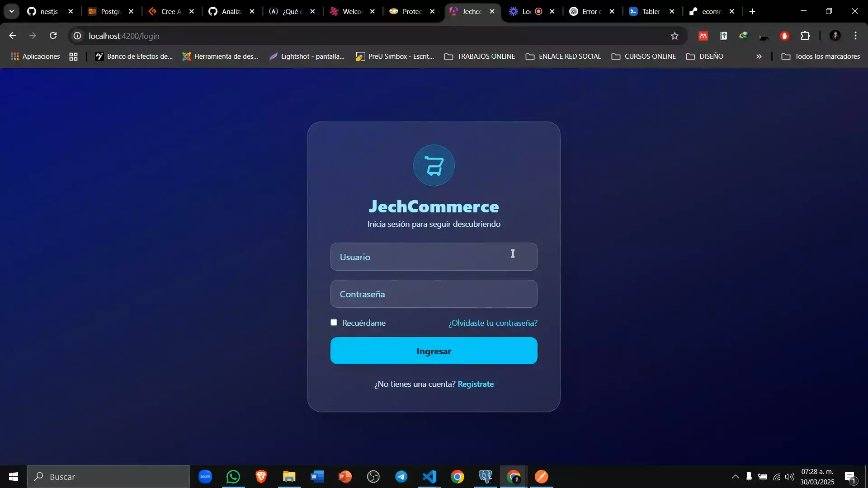Click the Regístrate link
The height and width of the screenshot is (488, 868).
(x=476, y=384)
